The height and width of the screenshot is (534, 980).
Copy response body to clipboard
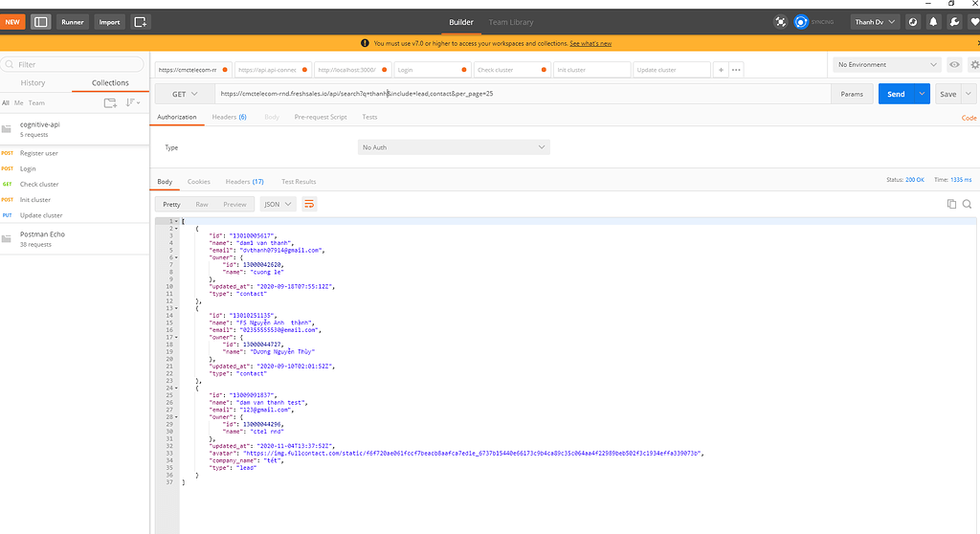pos(951,204)
